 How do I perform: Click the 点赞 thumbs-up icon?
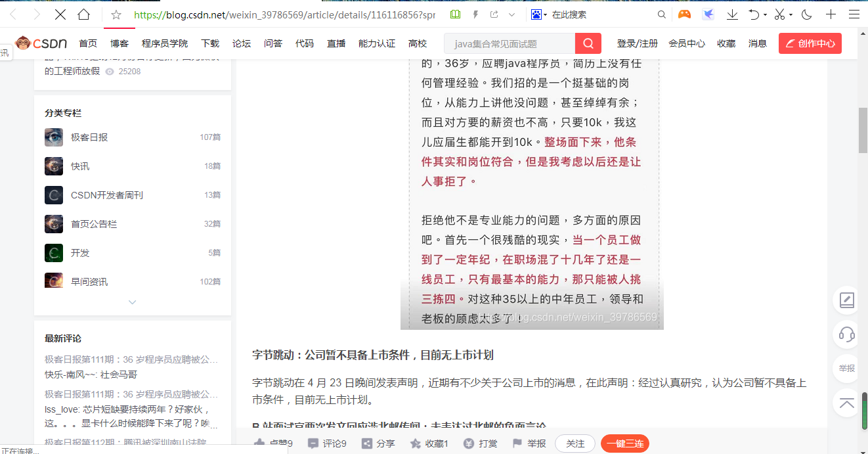[x=260, y=443]
